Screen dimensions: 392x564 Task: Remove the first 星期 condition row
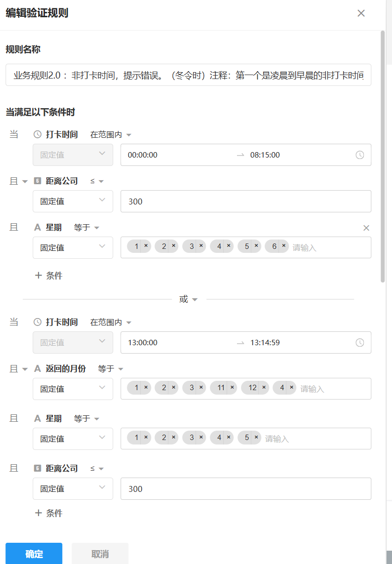point(366,228)
